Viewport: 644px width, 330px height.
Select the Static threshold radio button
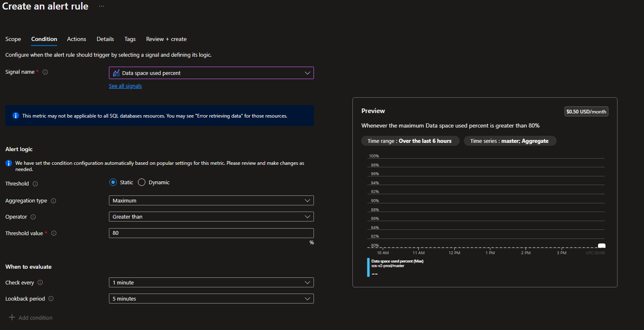tap(113, 182)
